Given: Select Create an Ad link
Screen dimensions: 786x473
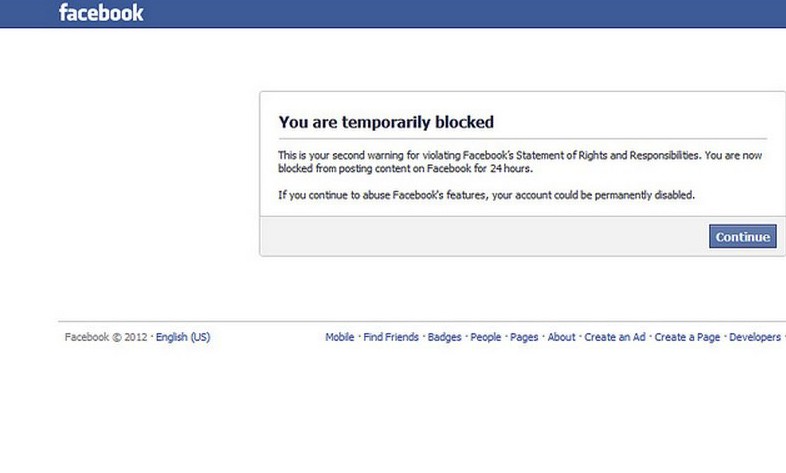Looking at the screenshot, I should click(615, 337).
